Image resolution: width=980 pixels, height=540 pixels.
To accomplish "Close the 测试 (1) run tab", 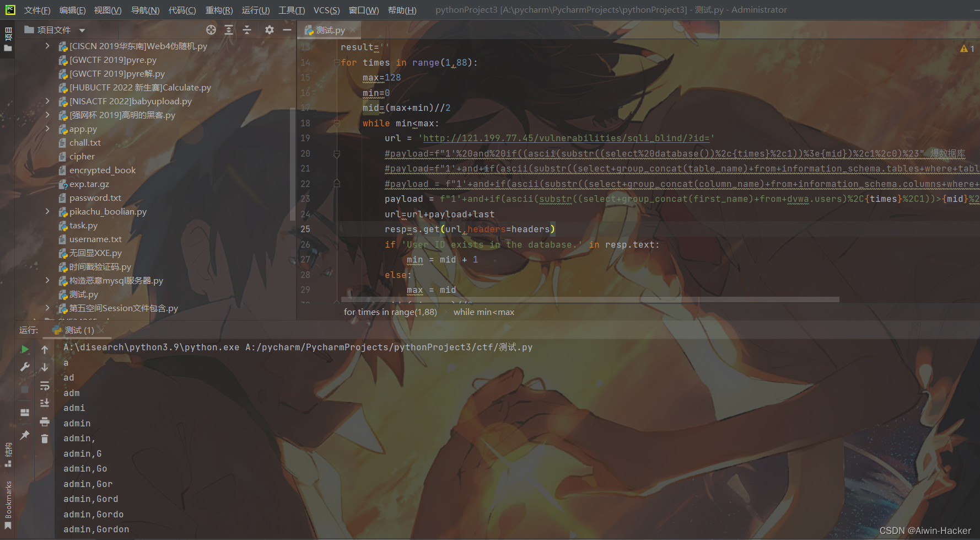I will (101, 330).
